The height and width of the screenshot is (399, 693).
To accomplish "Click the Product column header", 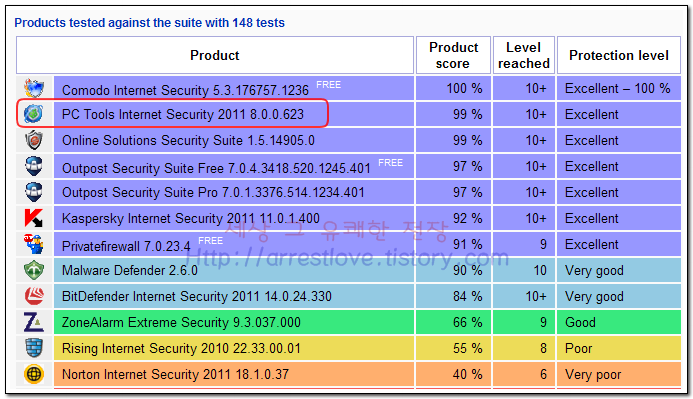I will (x=215, y=55).
